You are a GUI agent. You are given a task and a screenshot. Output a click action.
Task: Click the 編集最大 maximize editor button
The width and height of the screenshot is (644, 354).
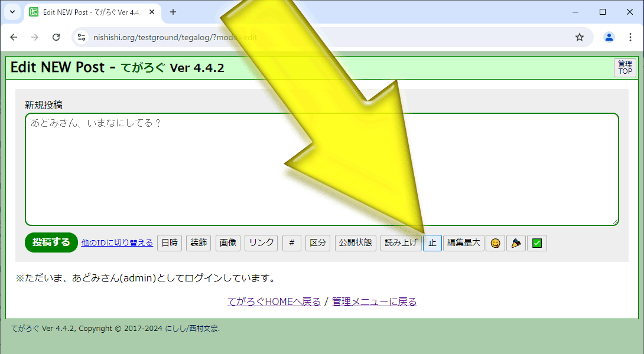tap(464, 243)
